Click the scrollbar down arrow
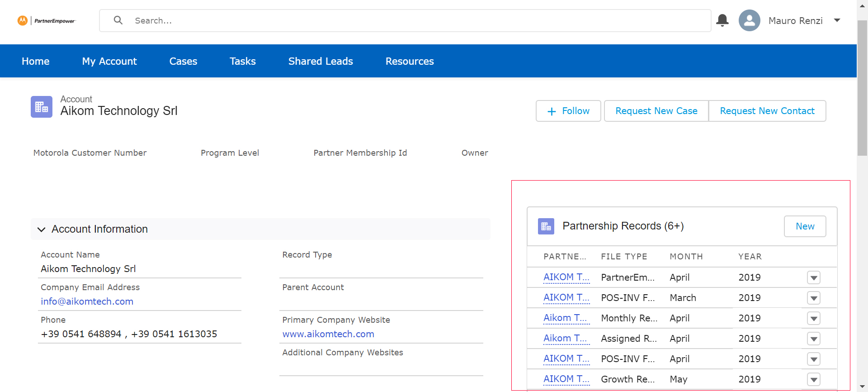The height and width of the screenshot is (392, 868). click(862, 387)
